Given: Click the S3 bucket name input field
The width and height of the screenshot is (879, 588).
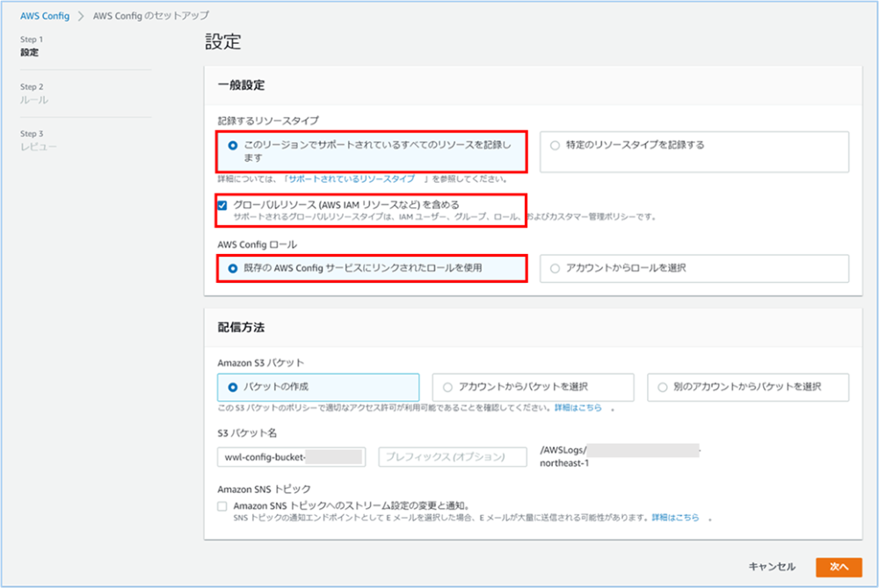Looking at the screenshot, I should (292, 457).
